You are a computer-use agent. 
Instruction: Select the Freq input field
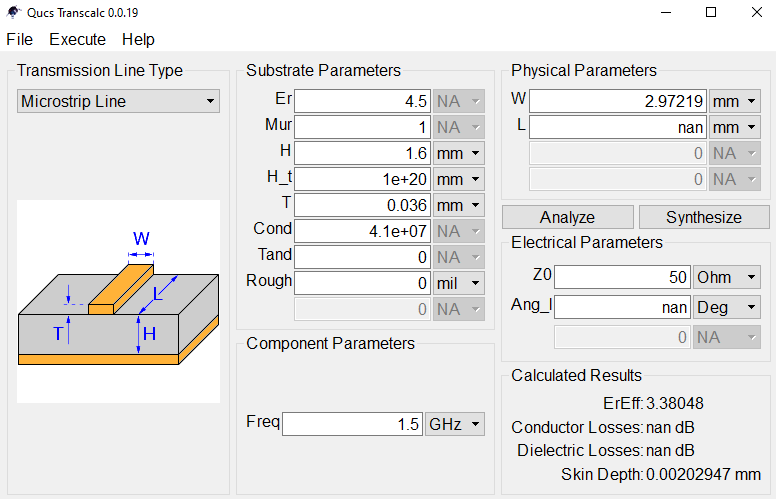tap(352, 424)
